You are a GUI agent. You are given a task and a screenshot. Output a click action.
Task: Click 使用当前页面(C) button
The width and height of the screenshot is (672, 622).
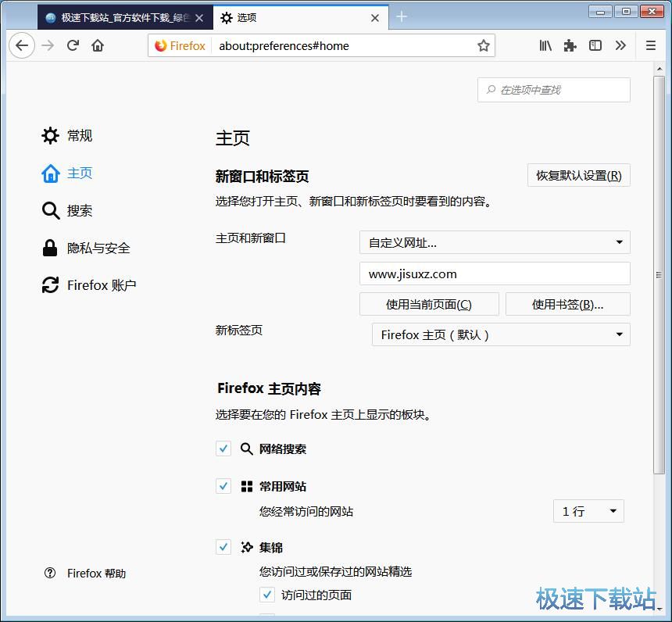coord(429,304)
